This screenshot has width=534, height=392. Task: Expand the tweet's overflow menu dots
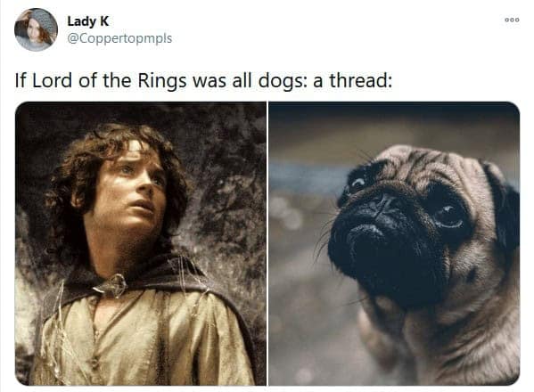point(512,20)
